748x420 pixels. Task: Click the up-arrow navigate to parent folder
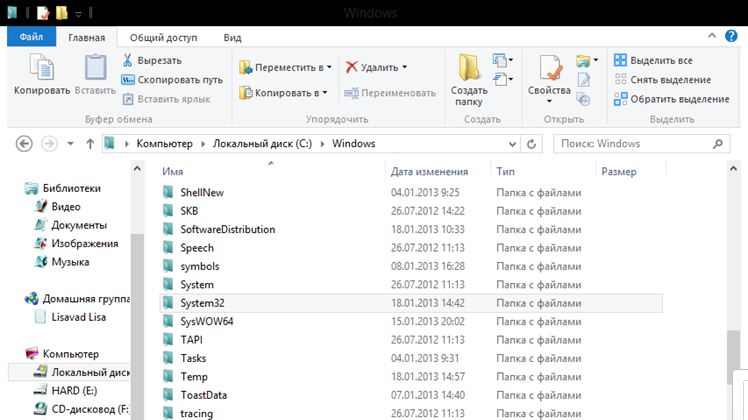[91, 144]
